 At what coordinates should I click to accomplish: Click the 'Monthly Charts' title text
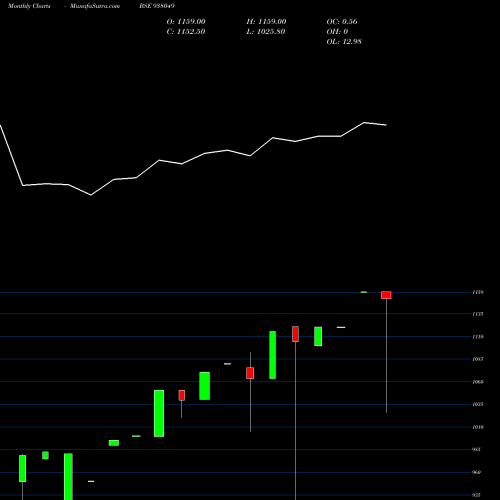coord(29,6)
